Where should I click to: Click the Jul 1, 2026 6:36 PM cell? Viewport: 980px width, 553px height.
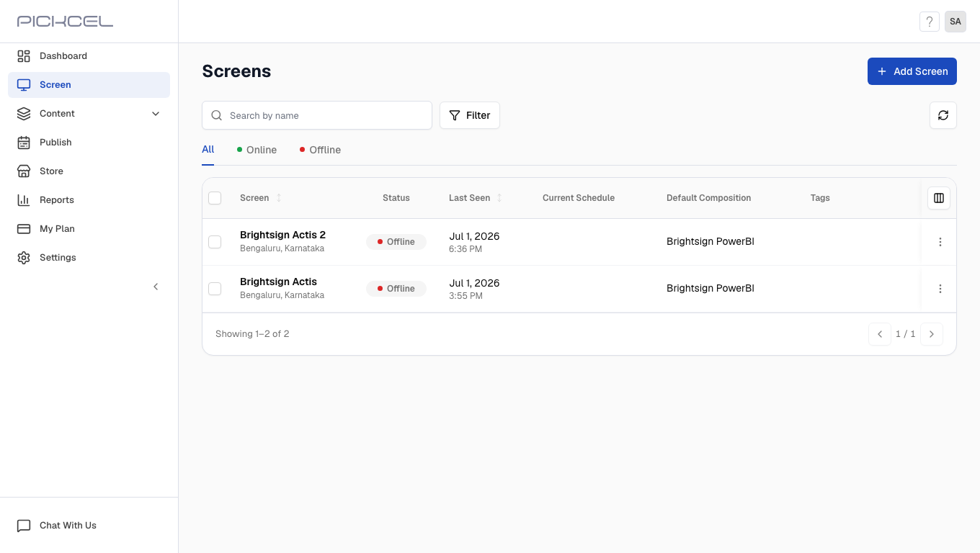point(474,242)
